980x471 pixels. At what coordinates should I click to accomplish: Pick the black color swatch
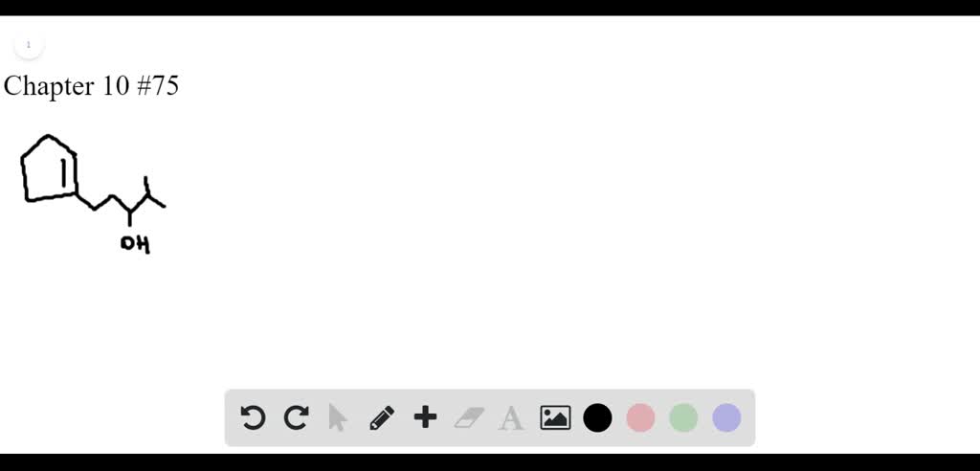pos(597,417)
